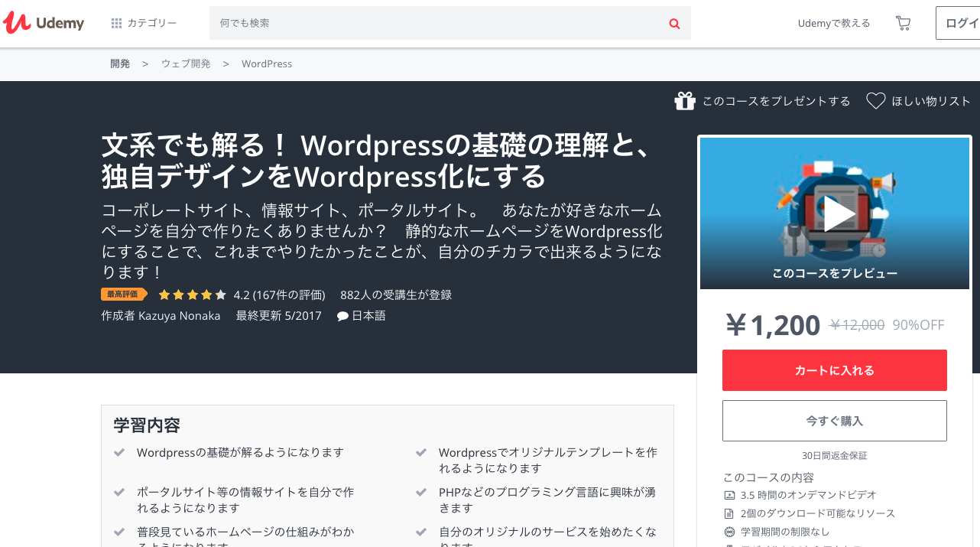
Task: Select このコースをプレゼントする
Action: [x=776, y=101]
